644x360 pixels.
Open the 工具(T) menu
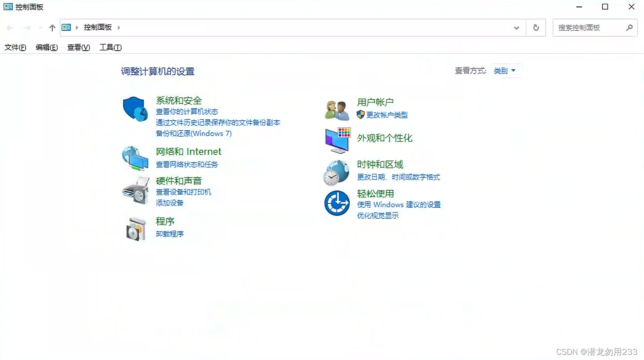(110, 47)
